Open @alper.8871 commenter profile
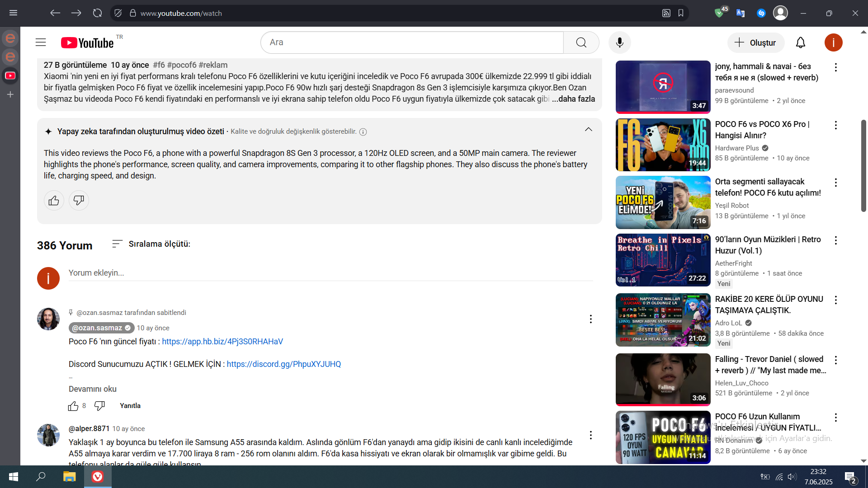Viewport: 868px width, 488px height. point(89,429)
